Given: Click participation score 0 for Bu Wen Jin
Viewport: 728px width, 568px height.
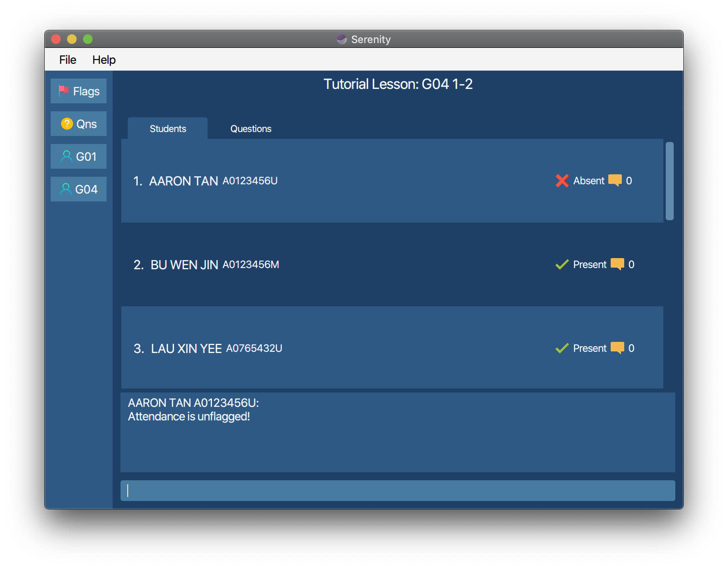Looking at the screenshot, I should coord(631,264).
